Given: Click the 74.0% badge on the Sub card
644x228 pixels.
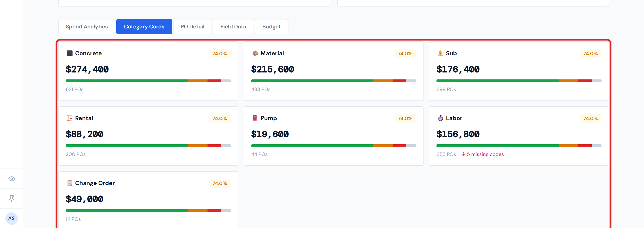Looking at the screenshot, I should coord(590,53).
